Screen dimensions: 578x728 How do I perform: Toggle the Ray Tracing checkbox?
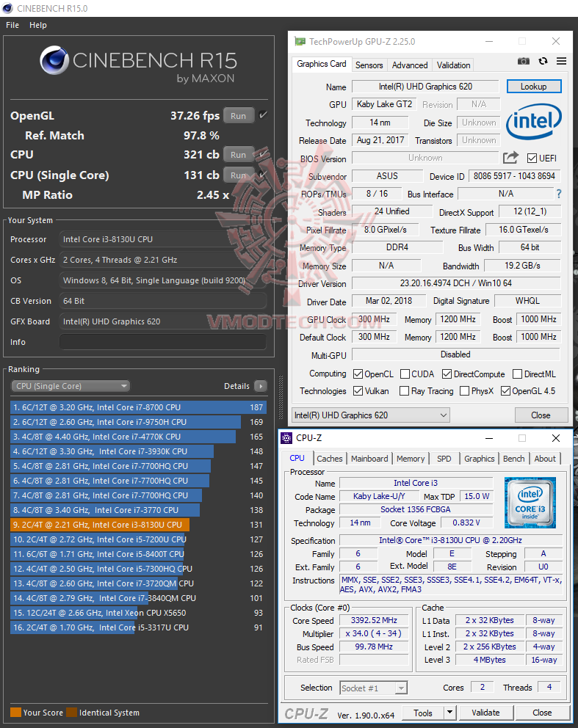tap(404, 391)
